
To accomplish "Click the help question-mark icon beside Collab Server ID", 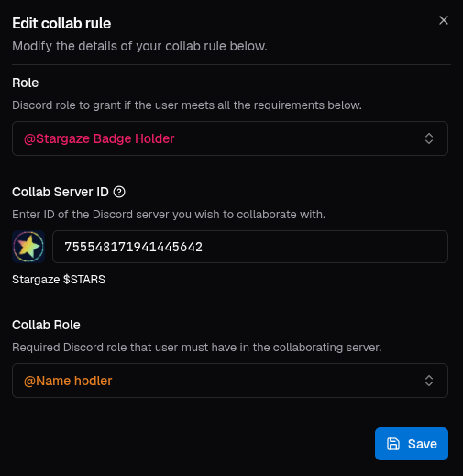I will point(119,192).
